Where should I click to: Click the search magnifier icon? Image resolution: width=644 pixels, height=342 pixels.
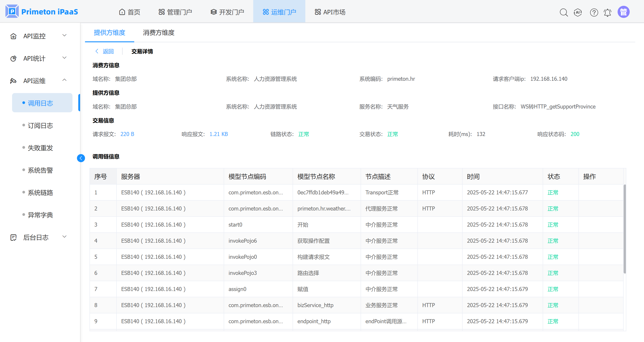pos(563,12)
